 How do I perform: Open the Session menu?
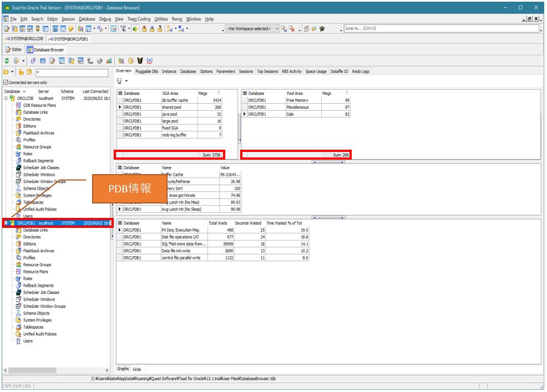[68, 19]
